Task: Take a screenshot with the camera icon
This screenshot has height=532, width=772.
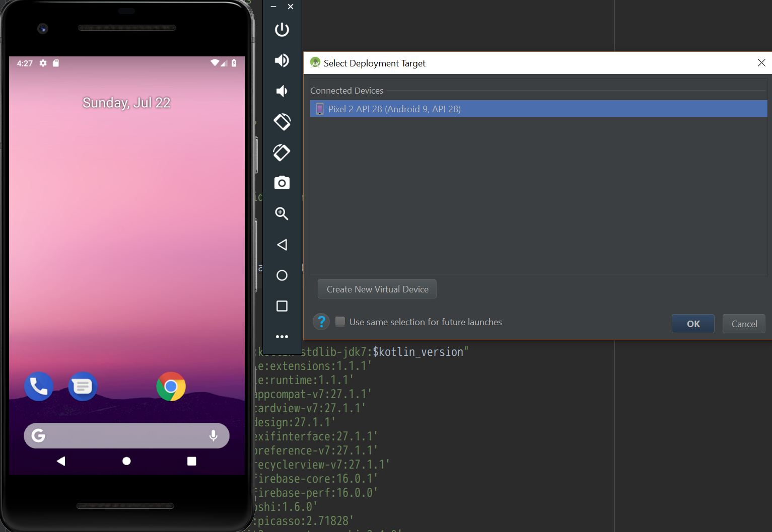Action: [282, 183]
